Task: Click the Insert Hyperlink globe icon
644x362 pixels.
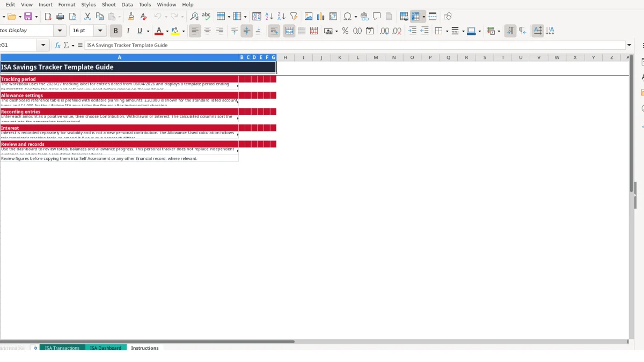Action: pos(364,17)
